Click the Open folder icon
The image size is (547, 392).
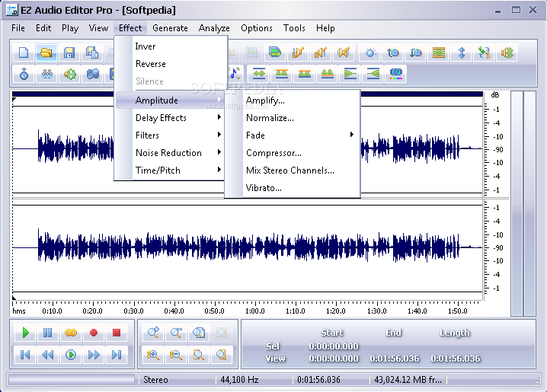46,53
